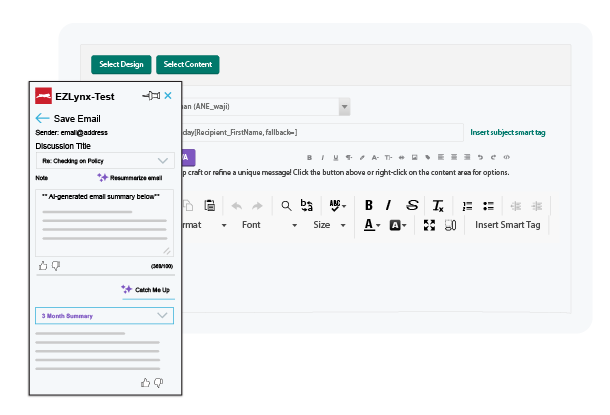
Task: Click the Increase Indent icon
Action: click(537, 206)
